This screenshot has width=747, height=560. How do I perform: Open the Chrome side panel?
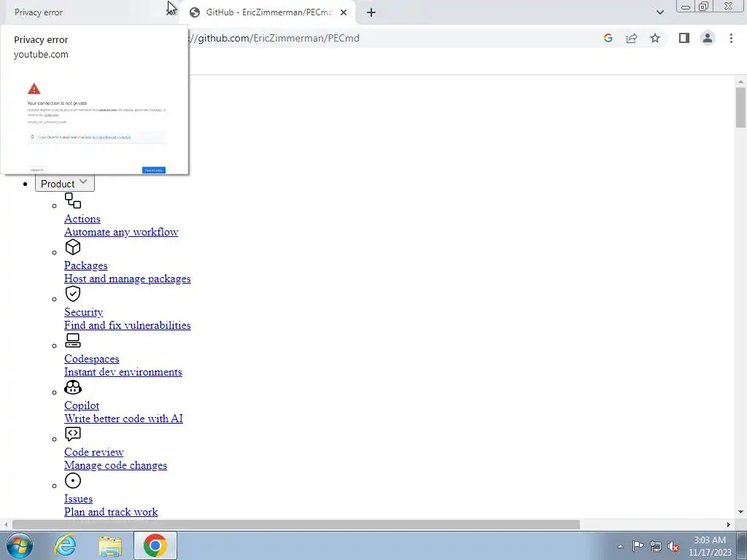[x=684, y=38]
